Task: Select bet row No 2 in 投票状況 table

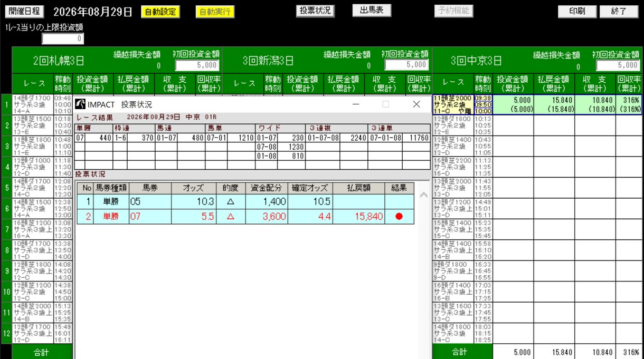Action: click(245, 217)
